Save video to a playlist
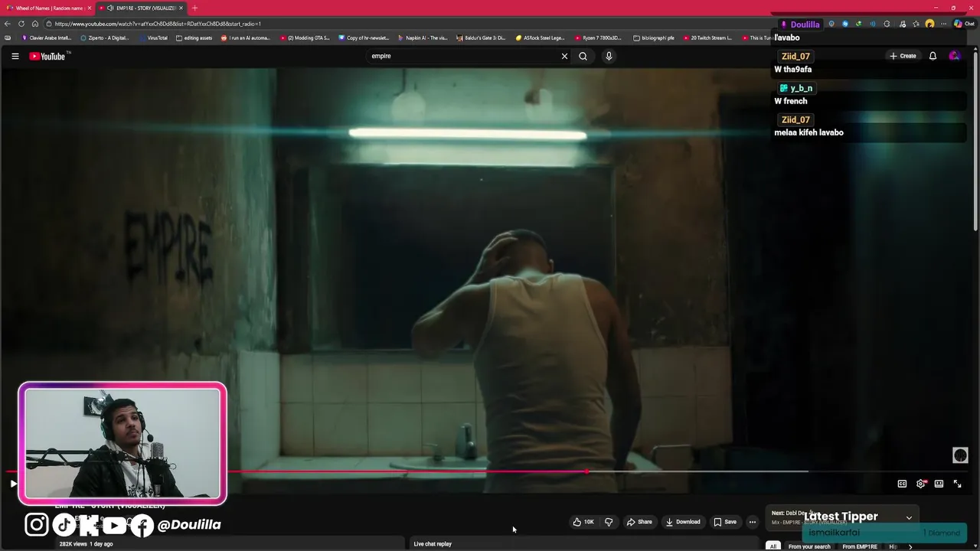The width and height of the screenshot is (980, 551). [725, 522]
